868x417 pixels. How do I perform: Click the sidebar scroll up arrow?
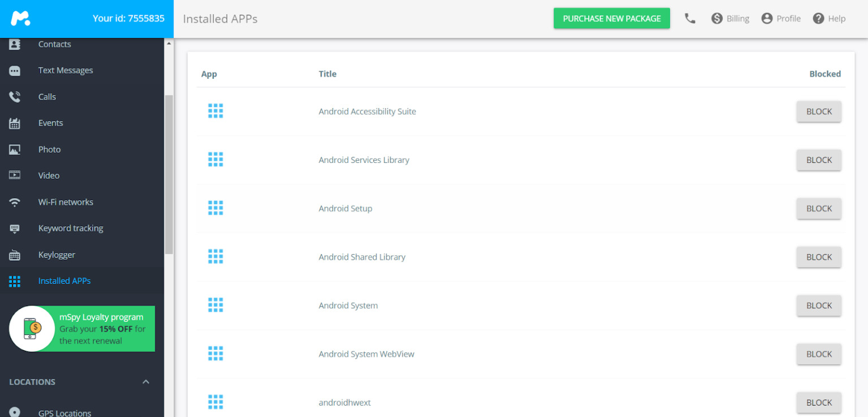[169, 44]
